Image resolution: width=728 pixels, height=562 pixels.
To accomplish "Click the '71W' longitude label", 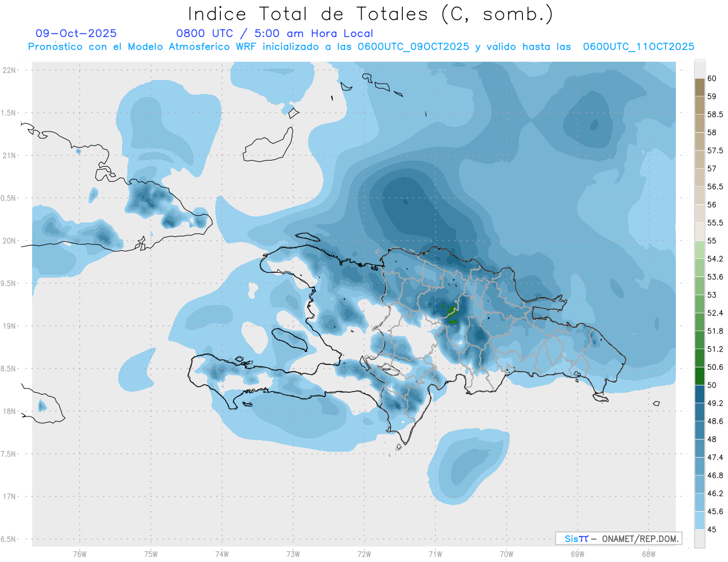I will coord(435,554).
